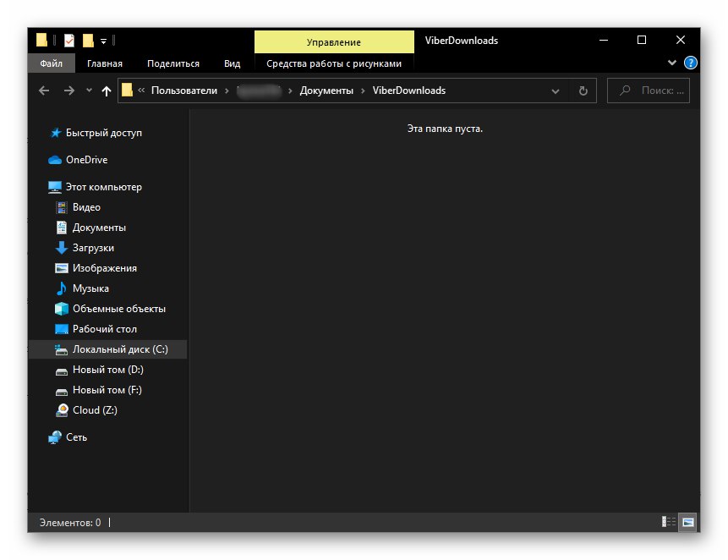The width and height of the screenshot is (728, 560).
Task: Click the blurred user folder in path
Action: point(259,91)
